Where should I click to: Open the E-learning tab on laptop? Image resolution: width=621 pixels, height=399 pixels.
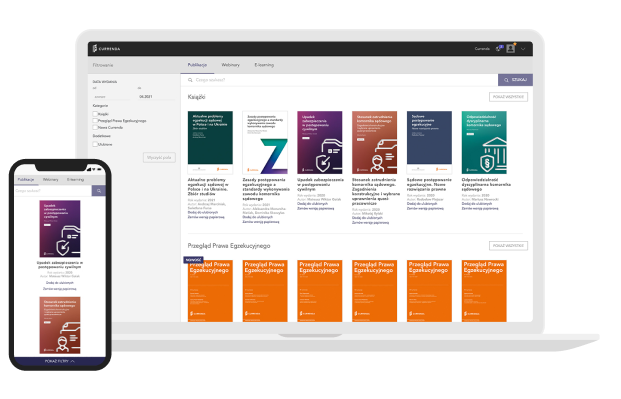coord(264,65)
